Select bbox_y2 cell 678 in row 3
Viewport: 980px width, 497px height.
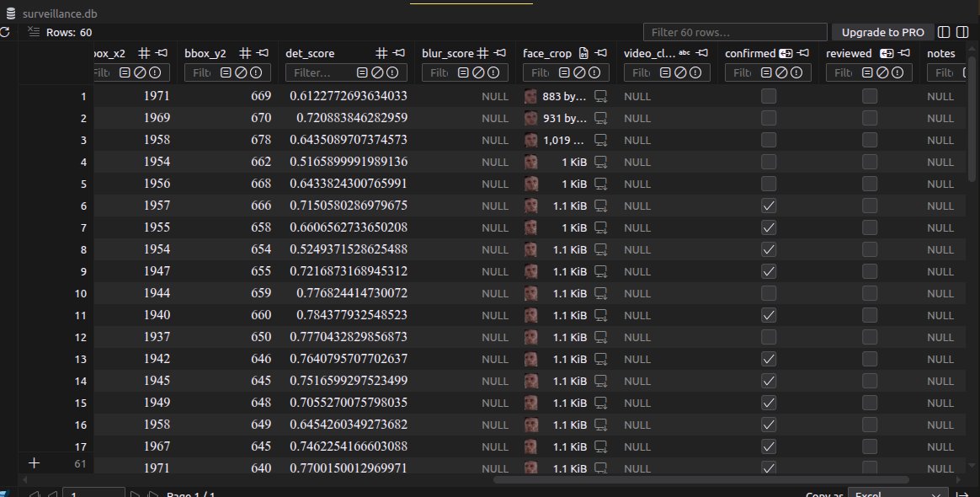coord(261,139)
